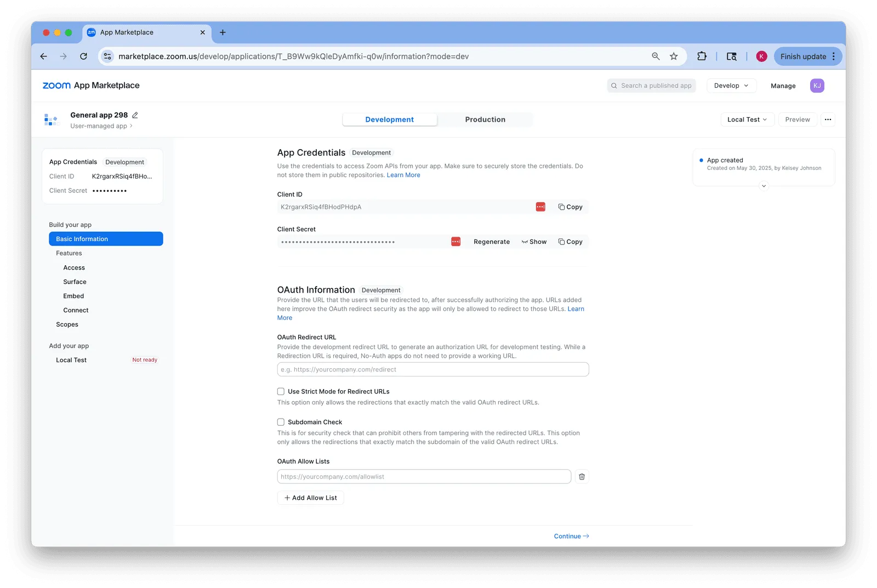Image resolution: width=877 pixels, height=588 pixels.
Task: Show the hidden Client Secret
Action: coord(534,242)
